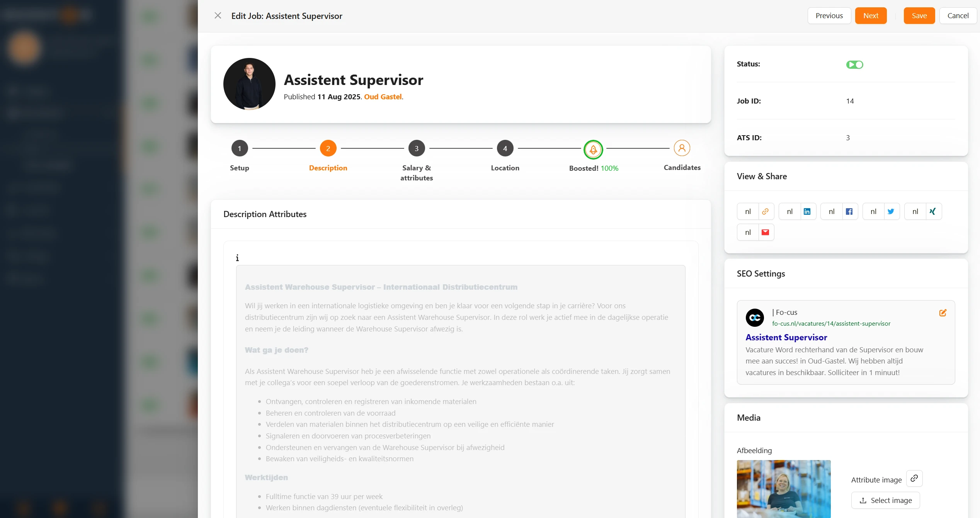
Task: Click the Next button
Action: click(871, 16)
